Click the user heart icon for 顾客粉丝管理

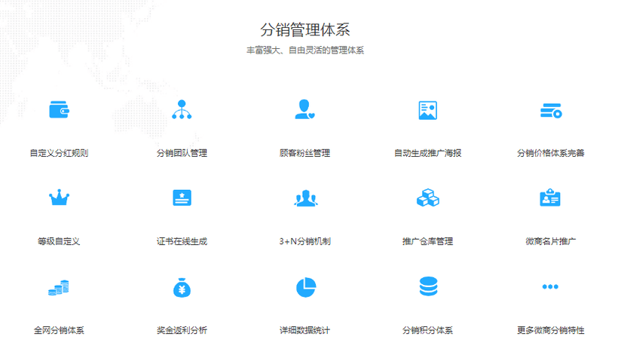point(304,110)
